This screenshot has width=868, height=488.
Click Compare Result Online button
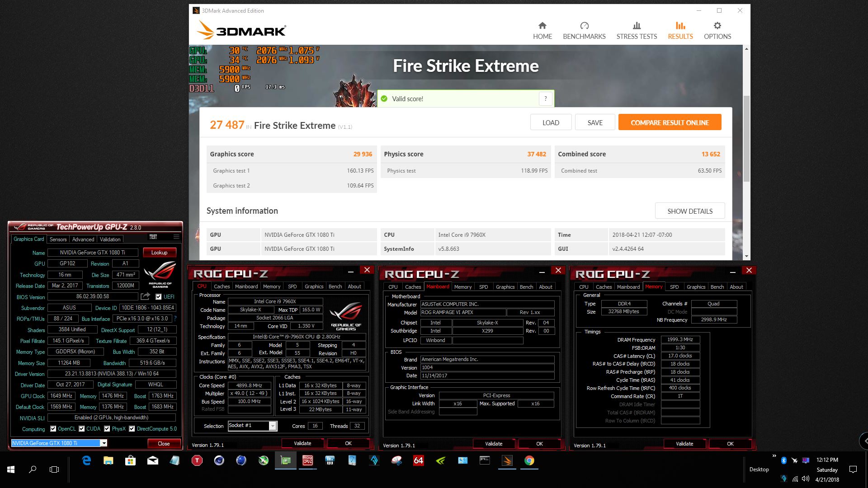pyautogui.click(x=670, y=122)
